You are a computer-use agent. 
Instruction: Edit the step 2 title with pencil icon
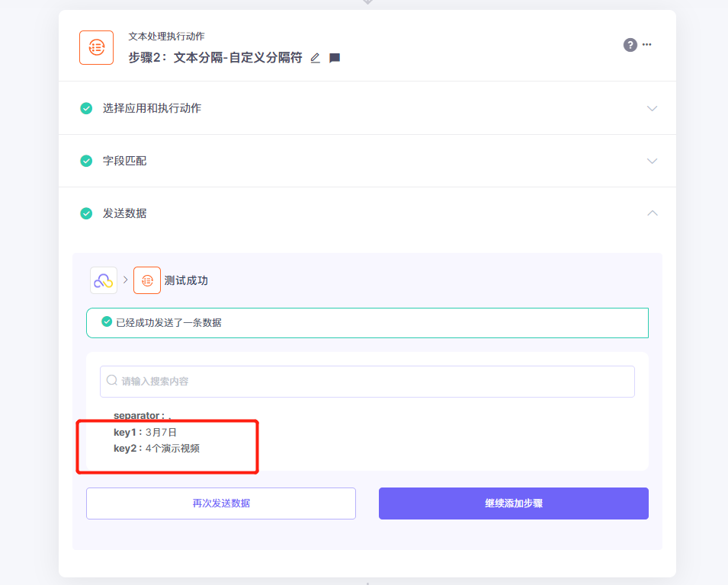click(316, 58)
